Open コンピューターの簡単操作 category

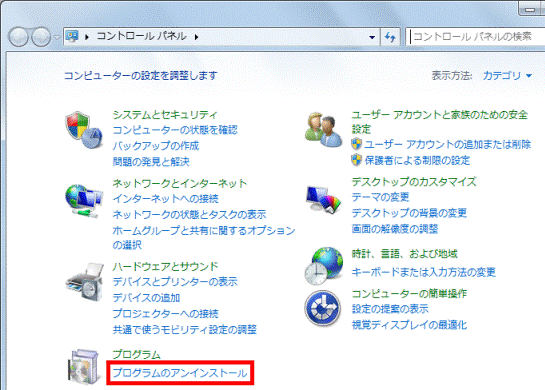pyautogui.click(x=409, y=293)
